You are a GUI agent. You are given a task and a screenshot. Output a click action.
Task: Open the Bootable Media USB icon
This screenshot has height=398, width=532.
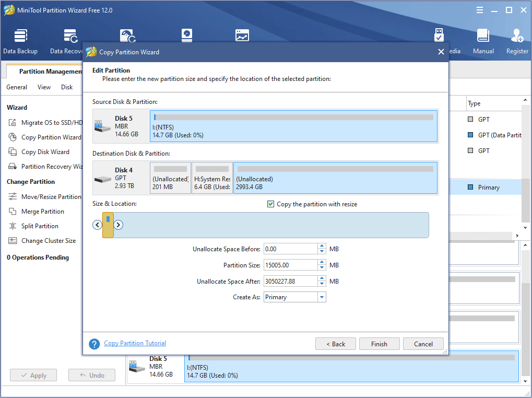(x=439, y=35)
